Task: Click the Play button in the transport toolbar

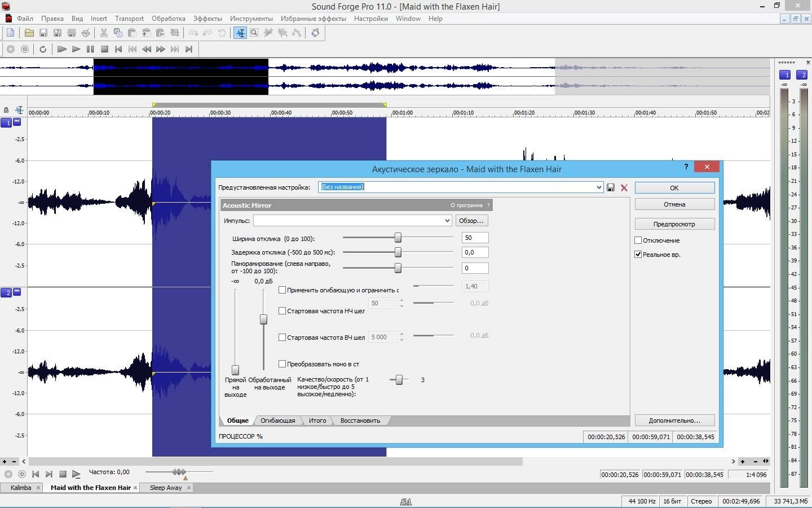Action: (76, 49)
